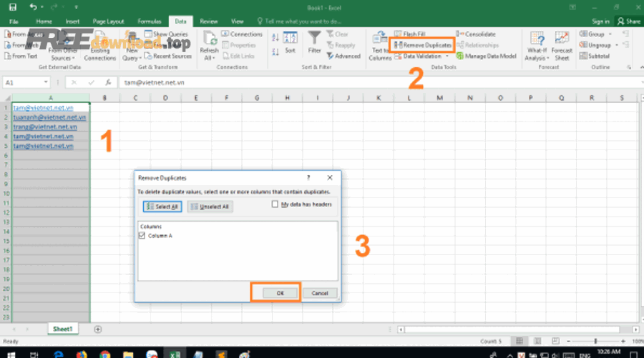Select cell with tuananh@vietnet.net.vn
Screen dimensions: 644x358
point(51,117)
